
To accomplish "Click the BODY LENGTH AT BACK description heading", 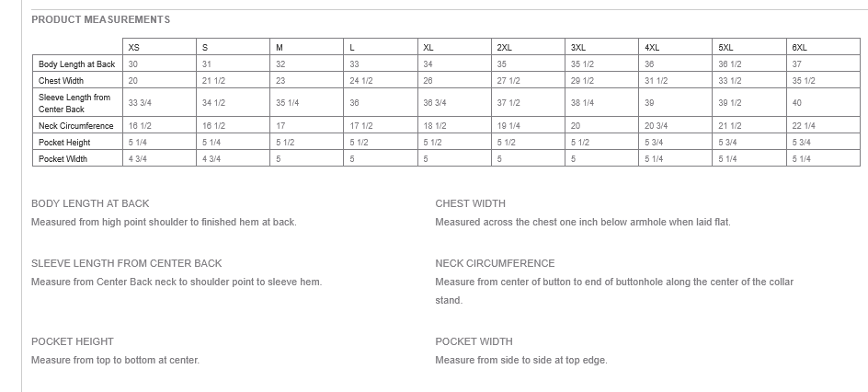I will tap(90, 203).
